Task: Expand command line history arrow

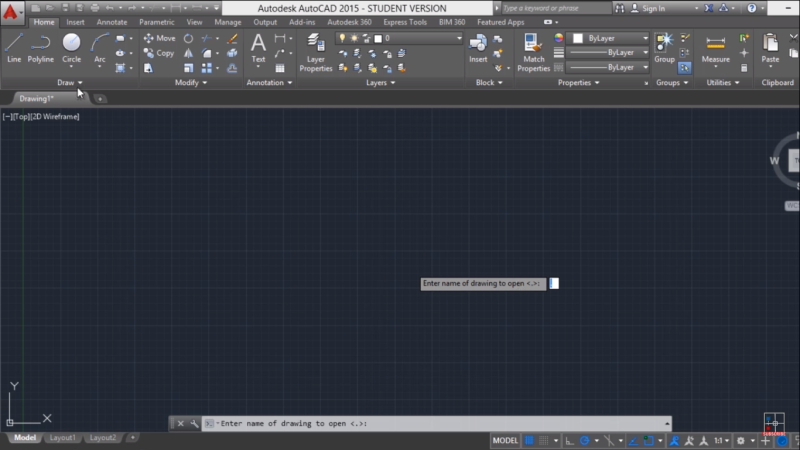Action: (667, 423)
